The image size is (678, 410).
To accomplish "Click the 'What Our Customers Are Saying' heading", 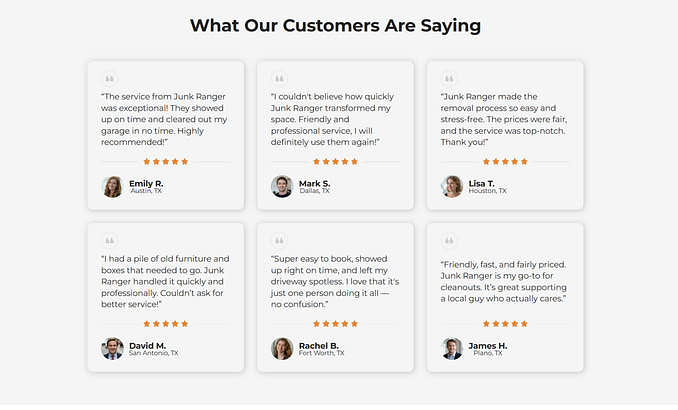I will 335,25.
